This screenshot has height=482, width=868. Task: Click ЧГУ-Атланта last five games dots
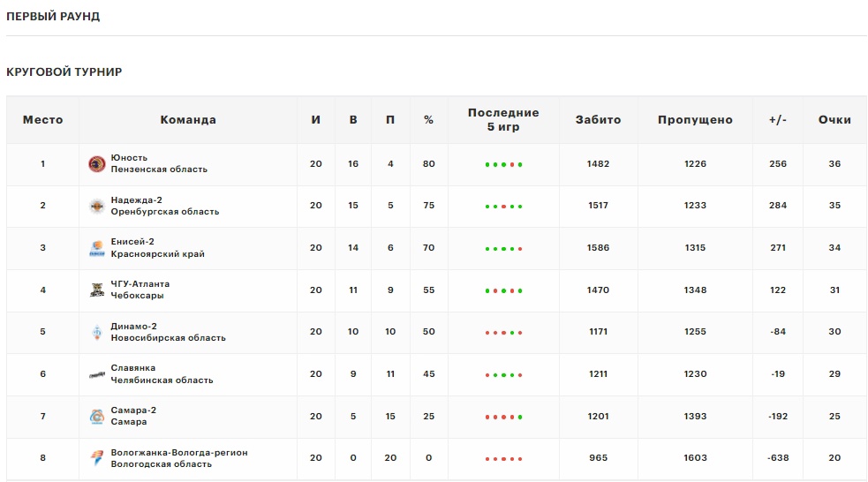[503, 290]
